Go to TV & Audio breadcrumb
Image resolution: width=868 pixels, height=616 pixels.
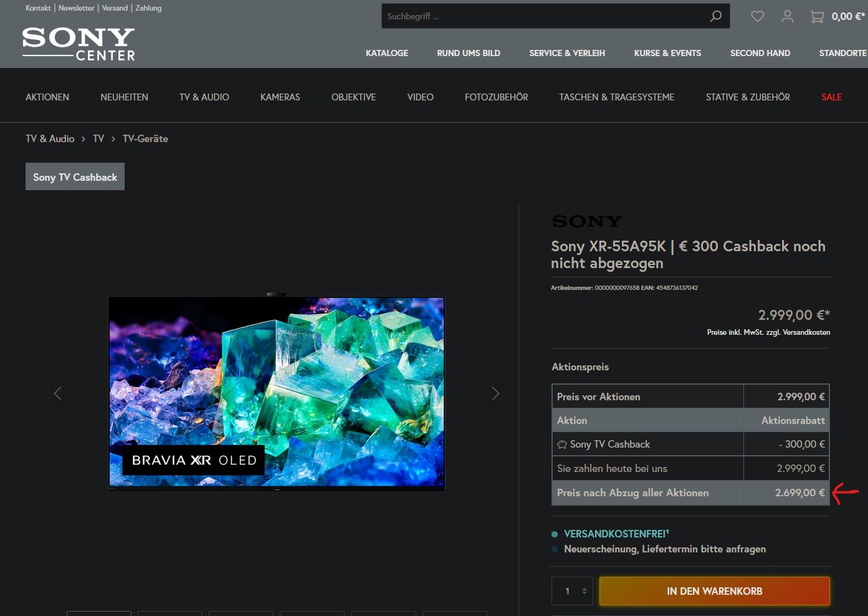[x=50, y=138]
